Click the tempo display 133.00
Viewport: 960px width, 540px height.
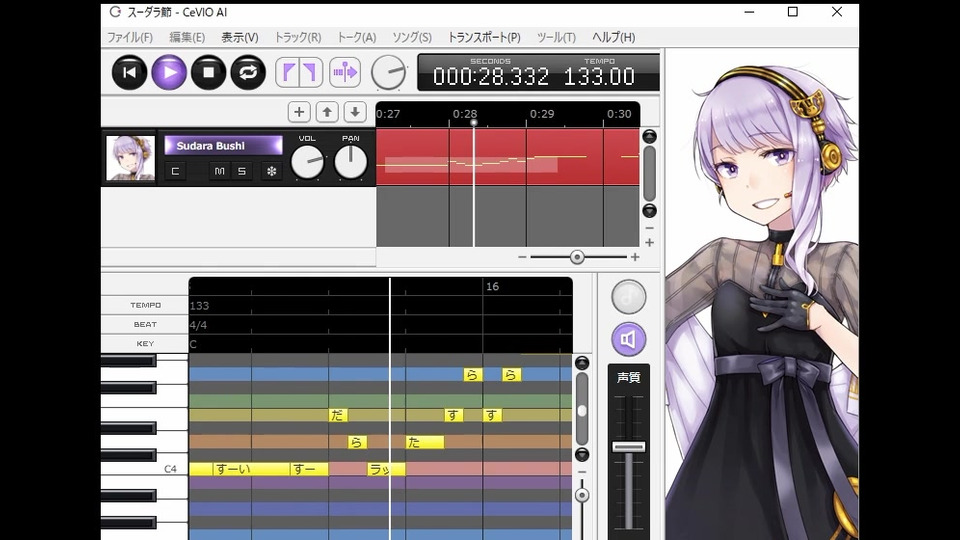point(599,77)
